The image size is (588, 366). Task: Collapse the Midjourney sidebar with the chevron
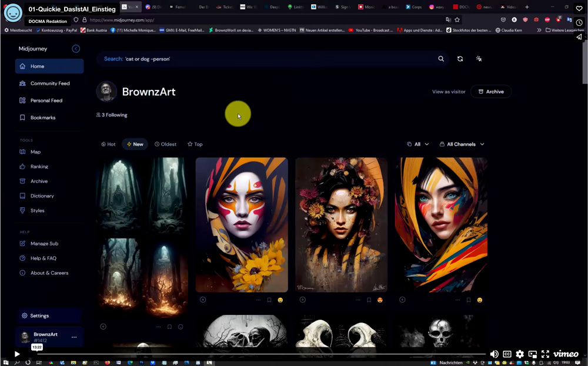click(76, 49)
